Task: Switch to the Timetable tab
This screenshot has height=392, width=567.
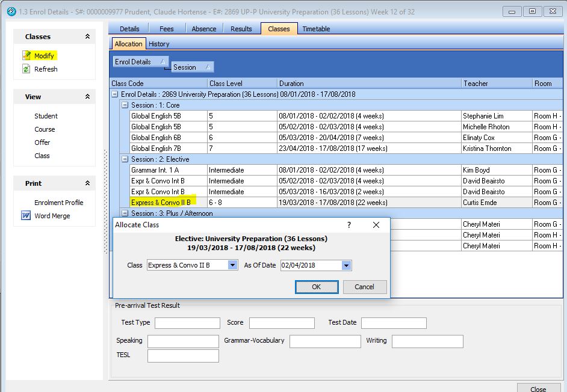Action: (316, 29)
